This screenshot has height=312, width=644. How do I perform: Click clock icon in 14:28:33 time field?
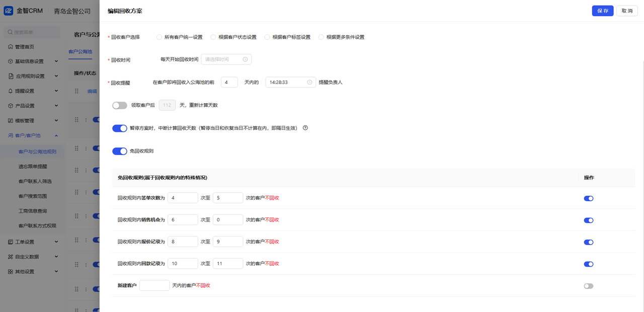pyautogui.click(x=309, y=82)
